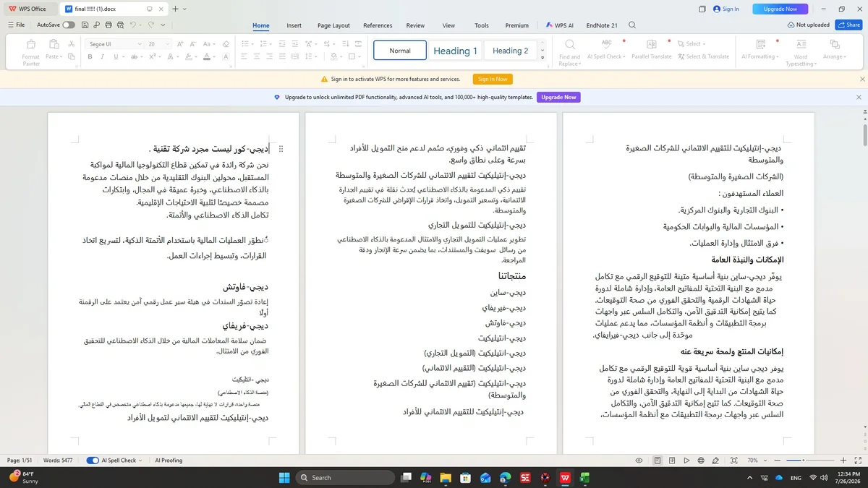The height and width of the screenshot is (488, 868).
Task: Increase font size with A+ icon
Action: coord(180,44)
